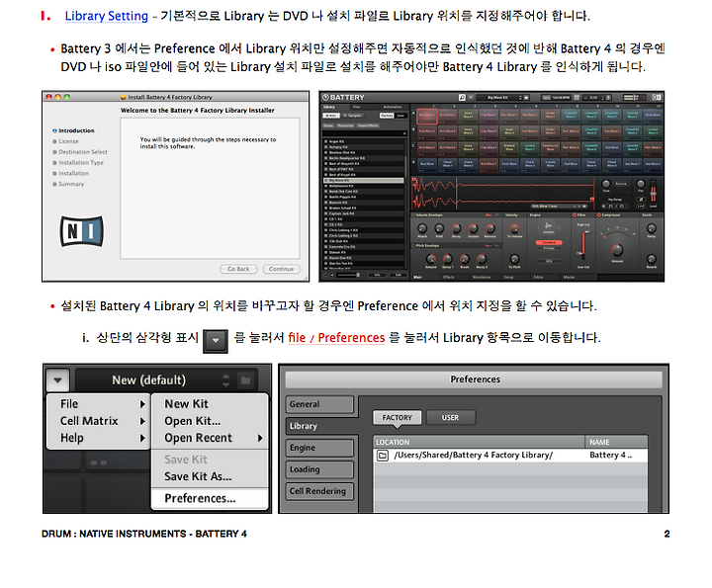The height and width of the screenshot is (588, 712).
Task: Click folder icon in Factory Library location row
Action: (383, 455)
